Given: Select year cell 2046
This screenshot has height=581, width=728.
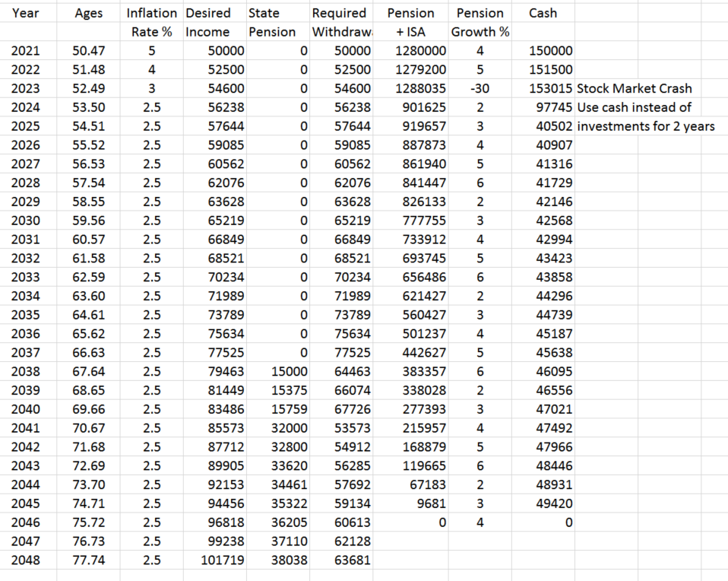Looking at the screenshot, I should coord(29,522).
